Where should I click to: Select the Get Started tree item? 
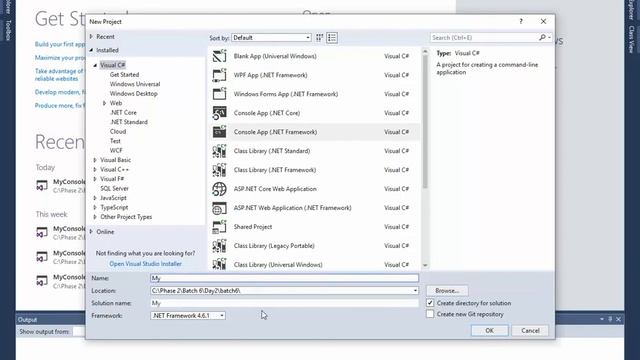[x=124, y=75]
